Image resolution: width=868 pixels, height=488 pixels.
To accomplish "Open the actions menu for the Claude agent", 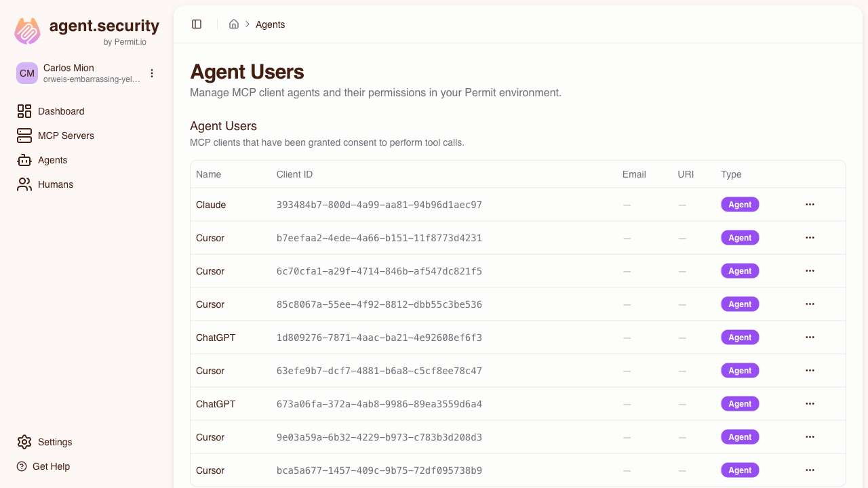I will (810, 204).
